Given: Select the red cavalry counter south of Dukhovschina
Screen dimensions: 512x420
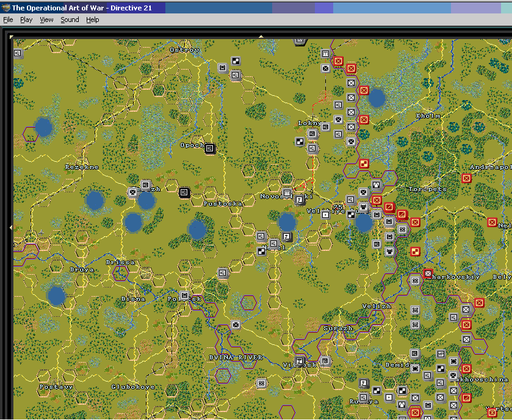Looking at the screenshot, I should (x=466, y=398).
